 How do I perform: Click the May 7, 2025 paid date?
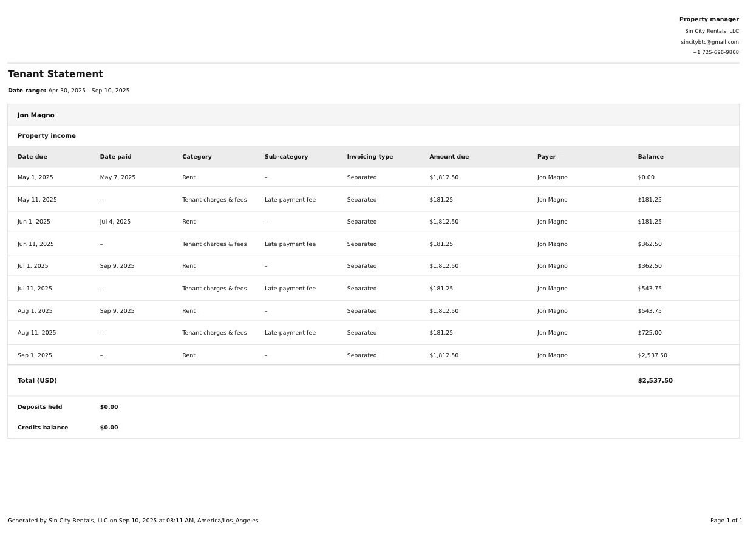click(x=118, y=177)
